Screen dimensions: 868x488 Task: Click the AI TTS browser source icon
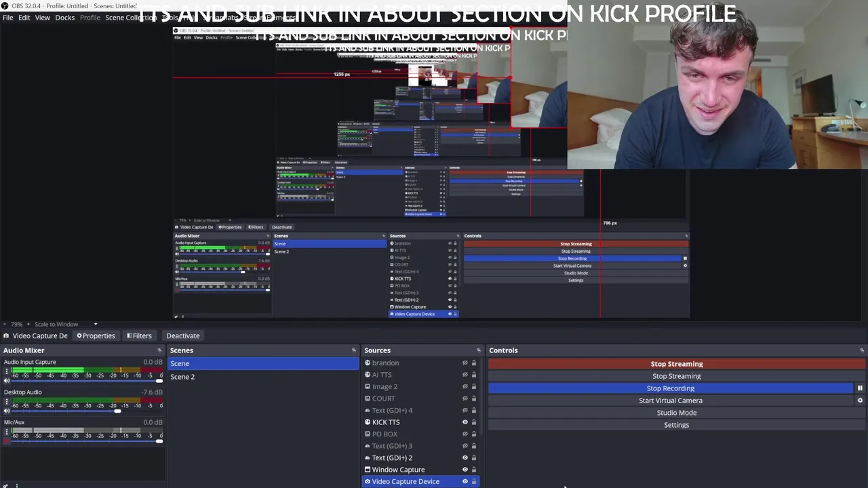368,375
